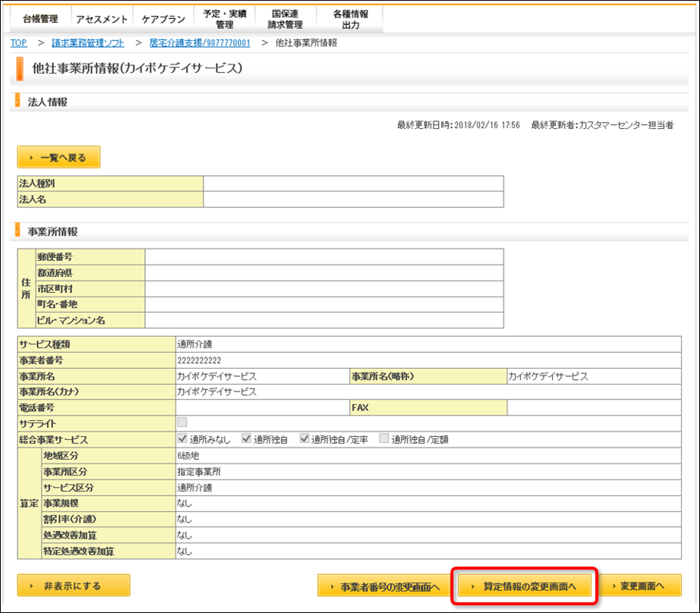Open the 予定・実績管理 tab
Image resolution: width=700 pixels, height=613 pixels.
click(x=225, y=19)
